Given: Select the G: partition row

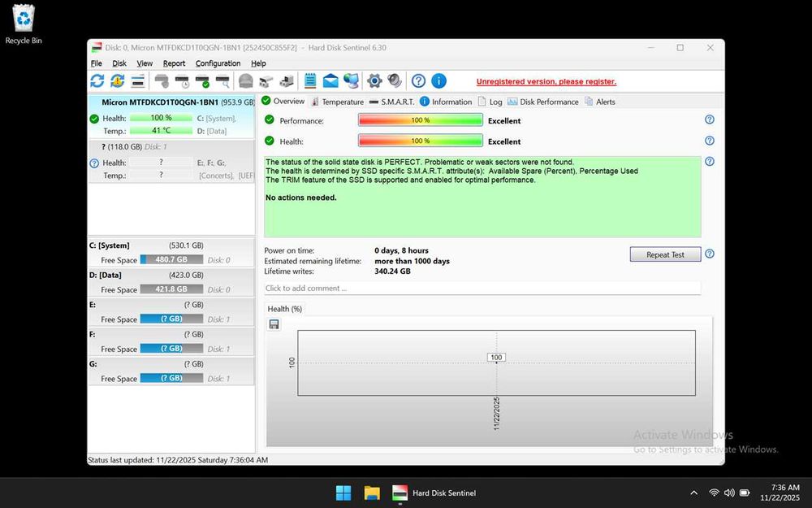Looking at the screenshot, I should click(x=171, y=371).
